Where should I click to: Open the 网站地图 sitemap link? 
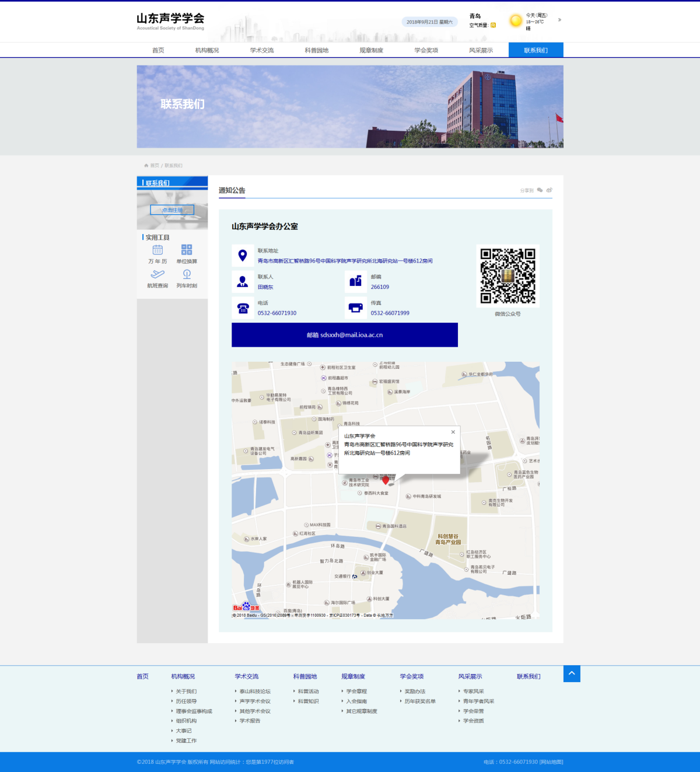551,762
